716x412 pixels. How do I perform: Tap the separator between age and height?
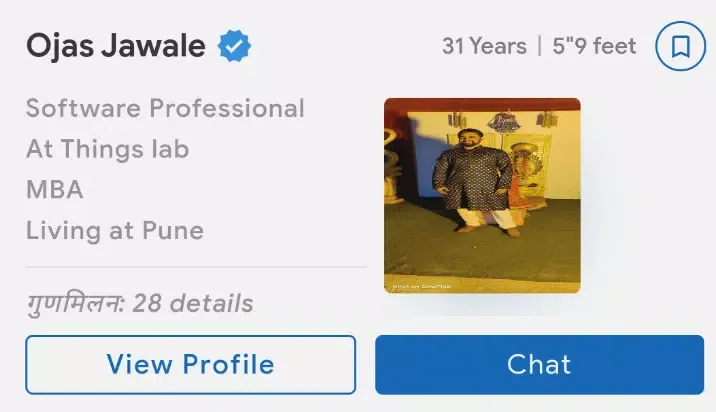[540, 46]
